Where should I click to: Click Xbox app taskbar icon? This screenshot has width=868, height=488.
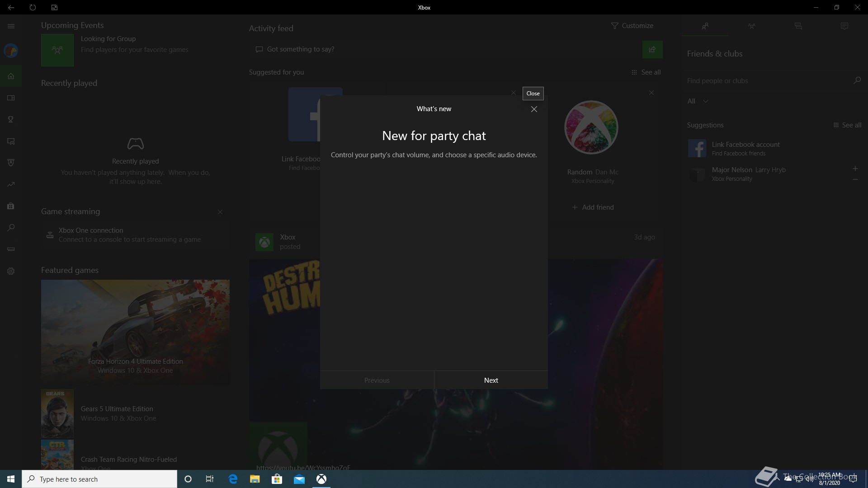coord(321,479)
